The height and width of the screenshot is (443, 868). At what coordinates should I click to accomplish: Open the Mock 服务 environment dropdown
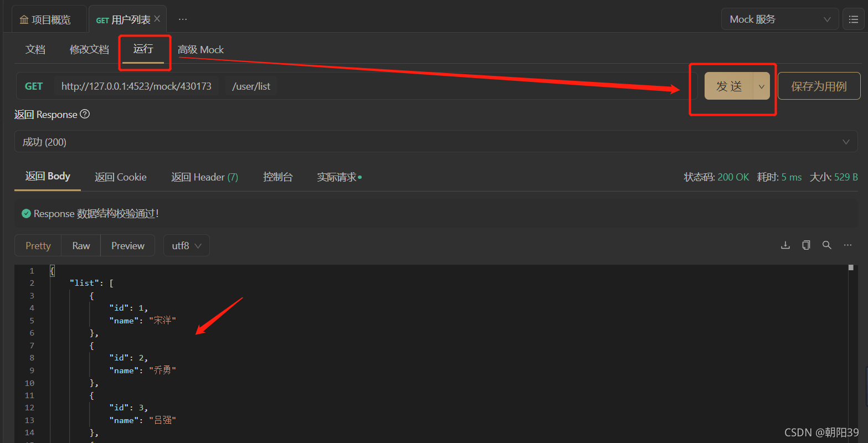click(x=779, y=18)
